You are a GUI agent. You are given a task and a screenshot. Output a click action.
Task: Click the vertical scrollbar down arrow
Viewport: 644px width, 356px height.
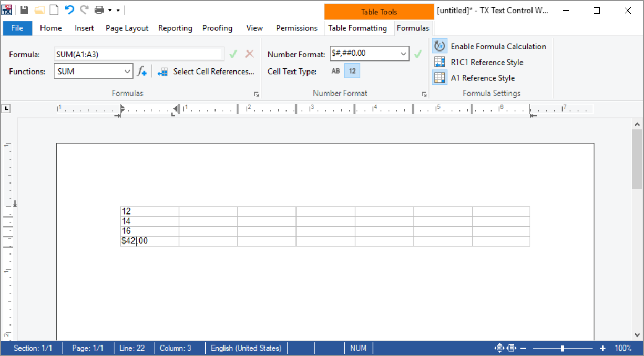[x=638, y=335]
